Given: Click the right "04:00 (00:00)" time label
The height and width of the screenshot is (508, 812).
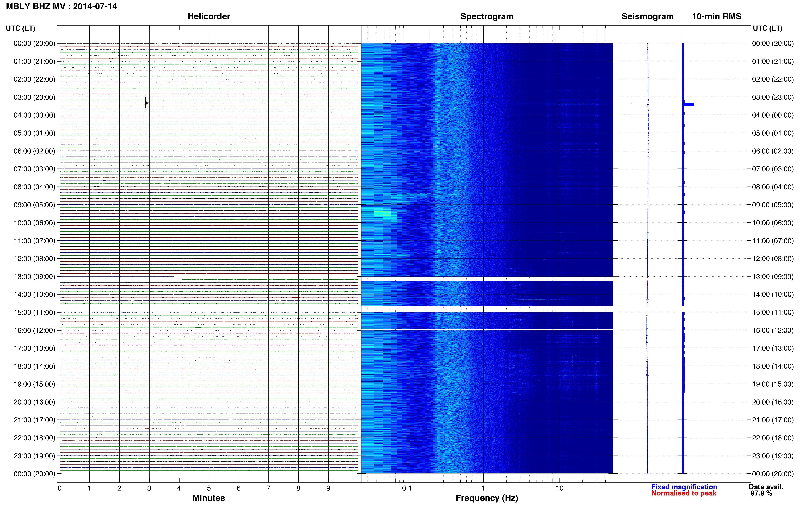Looking at the screenshot, I should [773, 115].
